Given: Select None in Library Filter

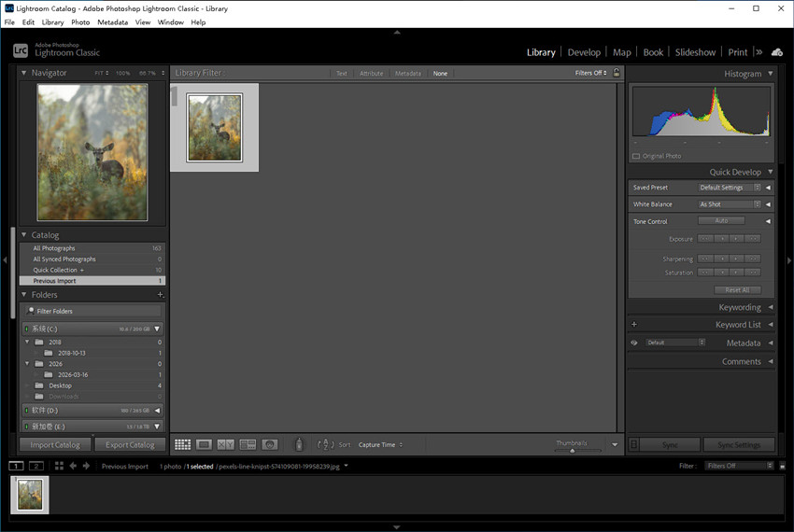Looking at the screenshot, I should [440, 74].
